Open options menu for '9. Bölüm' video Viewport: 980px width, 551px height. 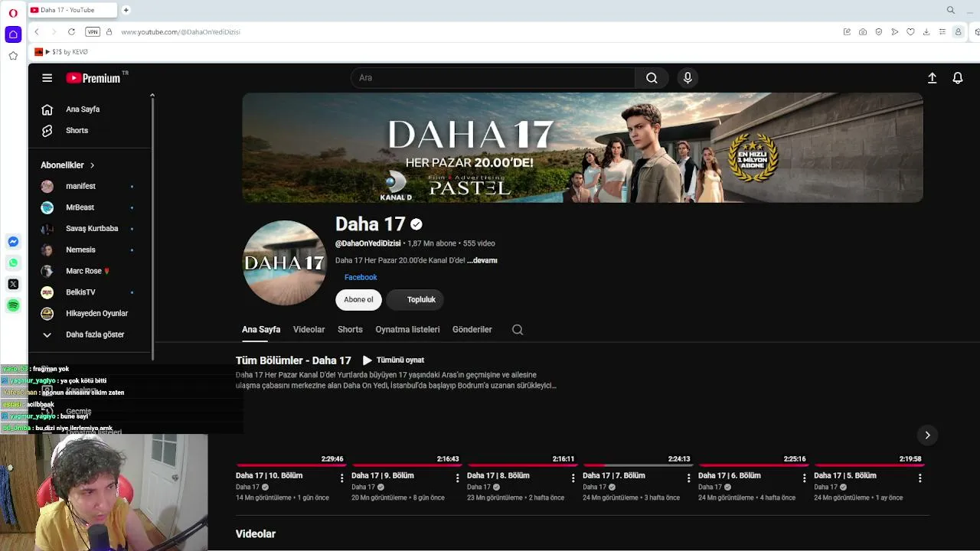click(x=458, y=478)
